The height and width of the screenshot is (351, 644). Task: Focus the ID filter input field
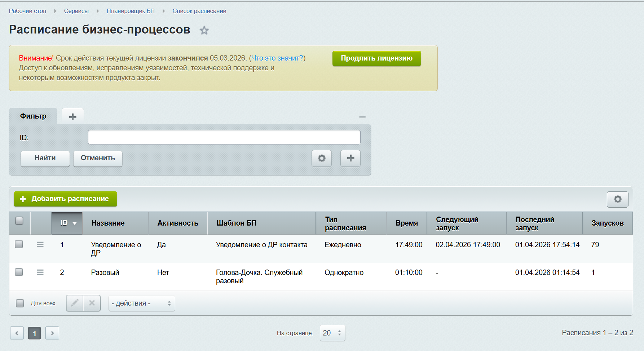pyautogui.click(x=224, y=137)
